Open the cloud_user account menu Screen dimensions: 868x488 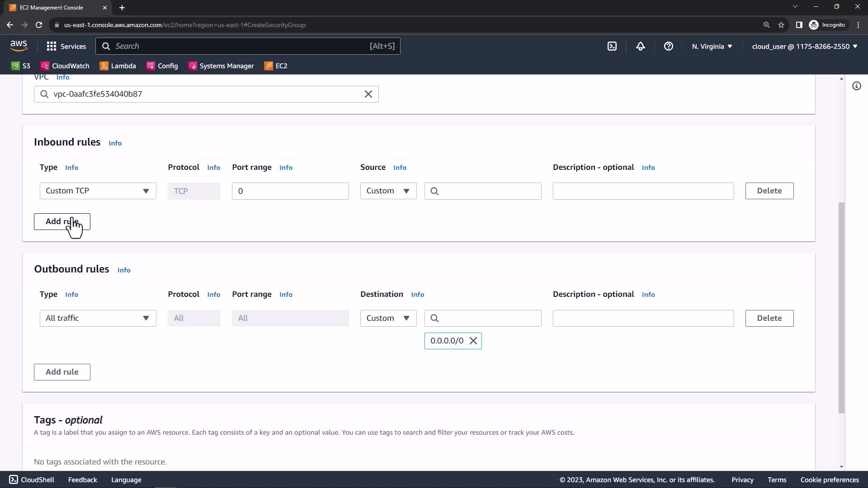[x=804, y=46]
